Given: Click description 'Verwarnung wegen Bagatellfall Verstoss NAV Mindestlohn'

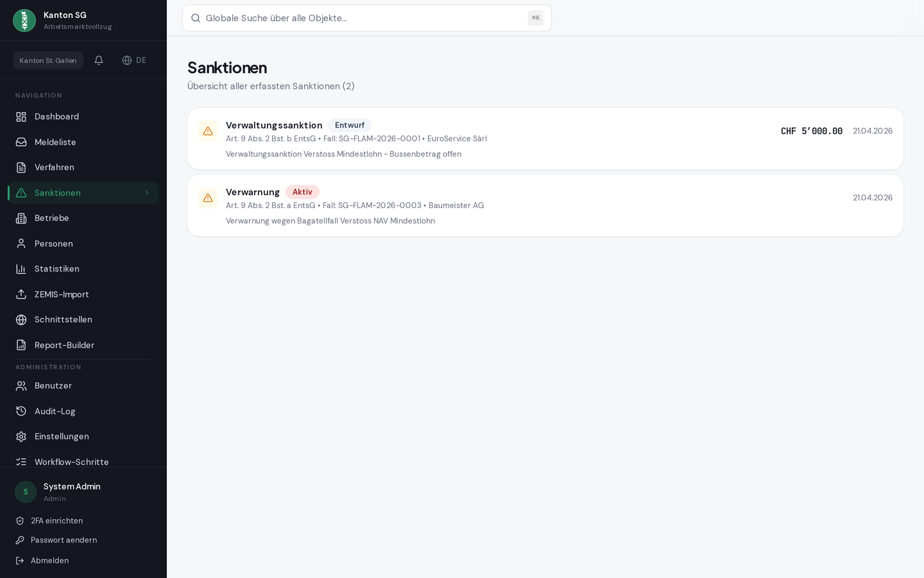Looking at the screenshot, I should click(x=330, y=221).
